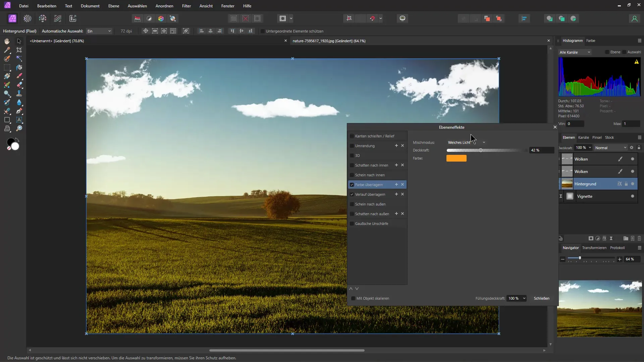Apply Auto Contrast from the toolbar
The height and width of the screenshot is (362, 644).
pos(149,18)
